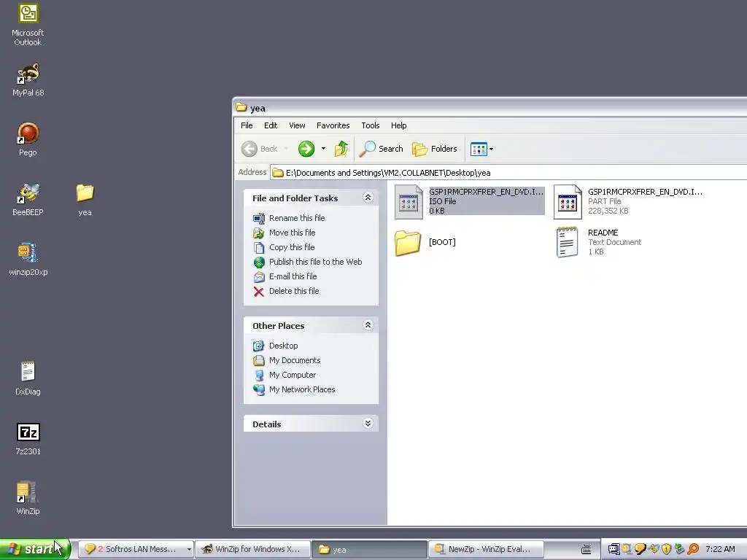This screenshot has height=560, width=747.
Task: Click Publish this file to the Web
Action: (x=307, y=262)
